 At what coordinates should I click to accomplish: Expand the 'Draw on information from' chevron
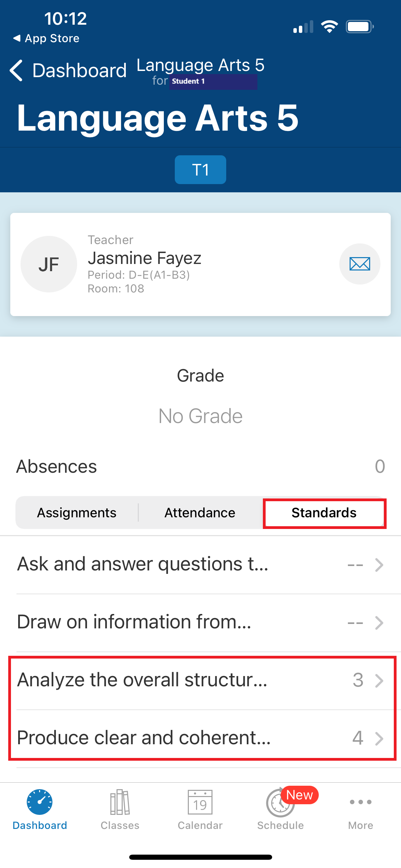coord(379,623)
